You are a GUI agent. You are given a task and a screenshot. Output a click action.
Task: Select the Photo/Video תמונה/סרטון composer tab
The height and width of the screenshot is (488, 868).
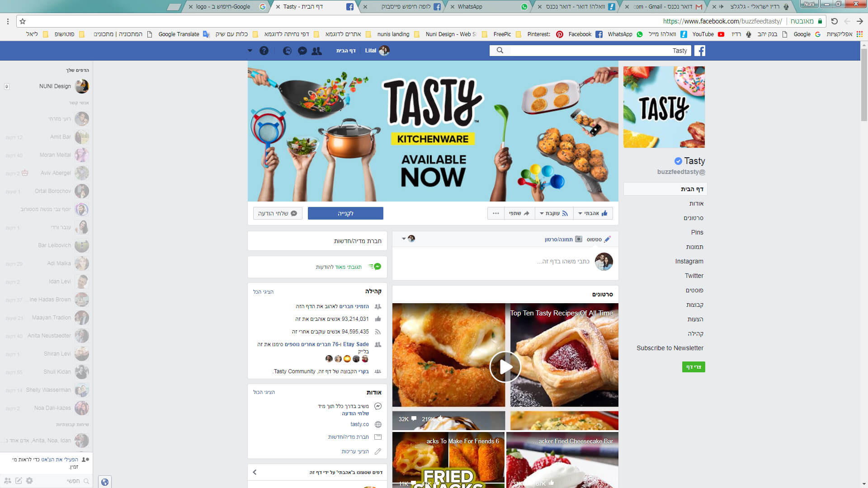point(563,239)
